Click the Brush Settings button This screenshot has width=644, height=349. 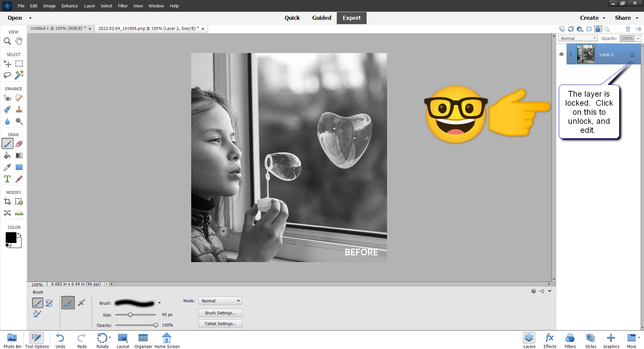[x=220, y=313]
